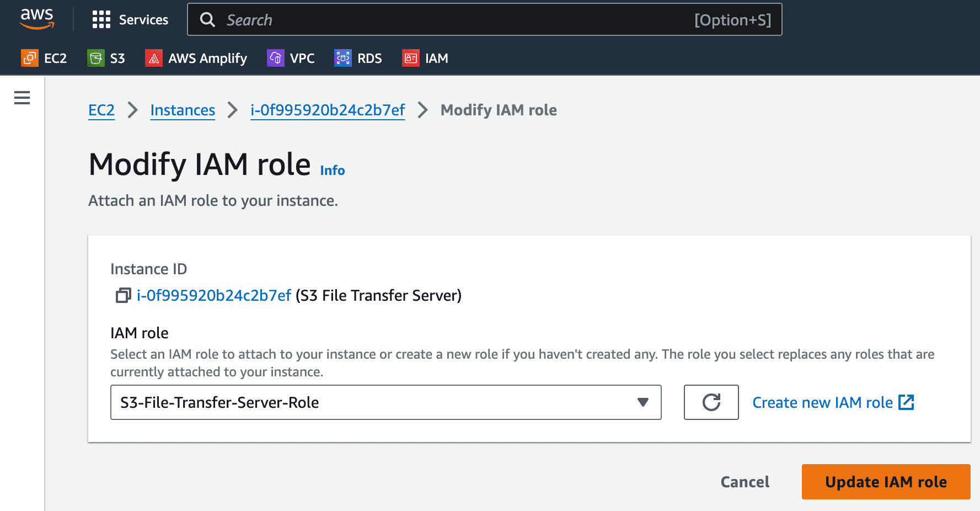Refresh the IAM role list
The image size is (980, 511).
tap(711, 402)
